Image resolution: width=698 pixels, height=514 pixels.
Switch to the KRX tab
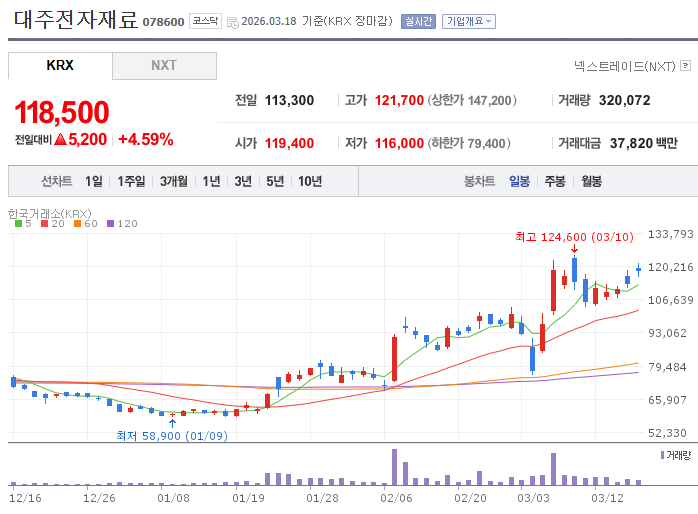[x=60, y=65]
